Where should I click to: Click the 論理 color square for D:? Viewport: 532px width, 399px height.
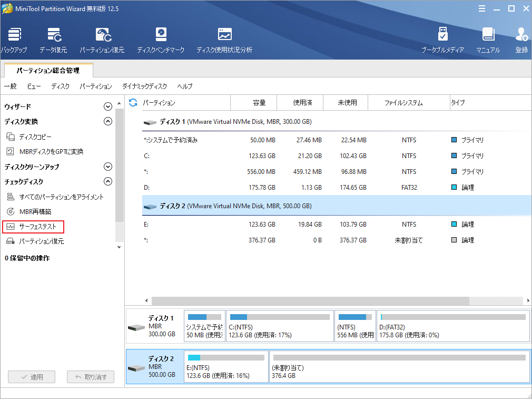point(454,187)
